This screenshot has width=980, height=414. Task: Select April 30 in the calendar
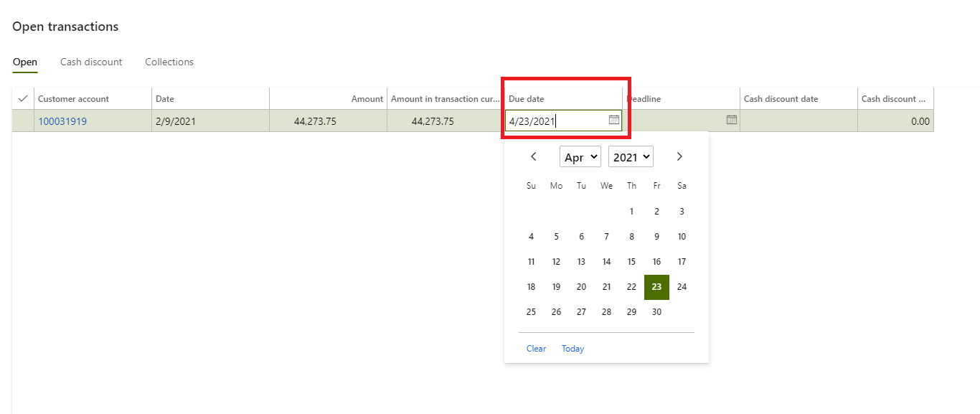pos(656,311)
